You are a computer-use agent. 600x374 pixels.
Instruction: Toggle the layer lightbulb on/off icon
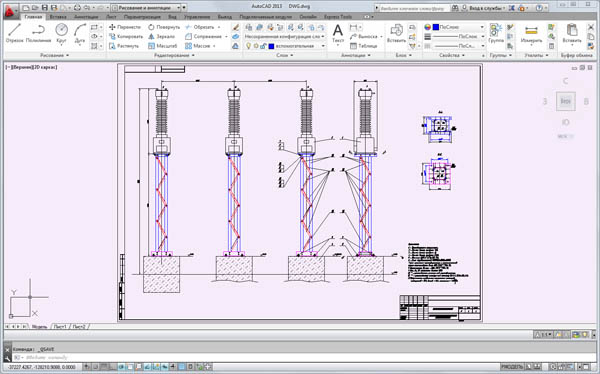click(x=248, y=46)
